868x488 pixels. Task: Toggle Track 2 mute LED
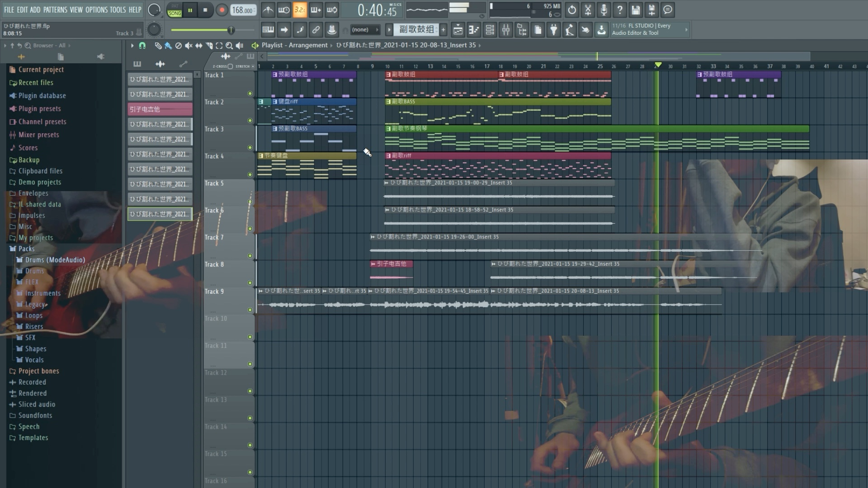point(250,121)
